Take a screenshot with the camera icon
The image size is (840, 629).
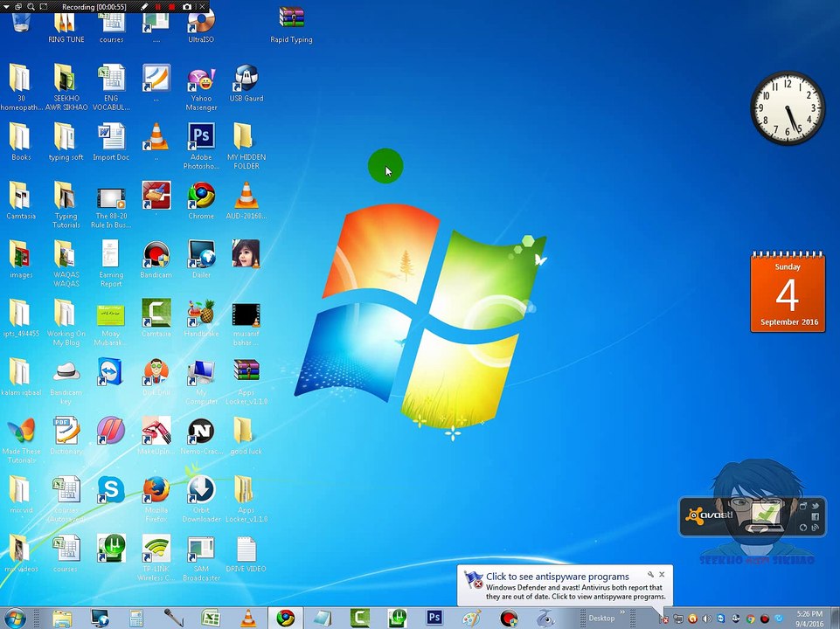pyautogui.click(x=187, y=7)
